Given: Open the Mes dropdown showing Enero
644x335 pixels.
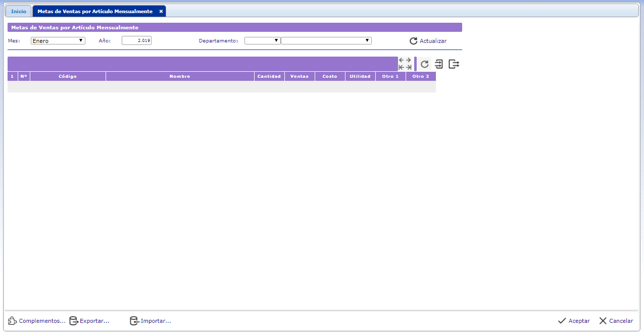Looking at the screenshot, I should (x=58, y=41).
